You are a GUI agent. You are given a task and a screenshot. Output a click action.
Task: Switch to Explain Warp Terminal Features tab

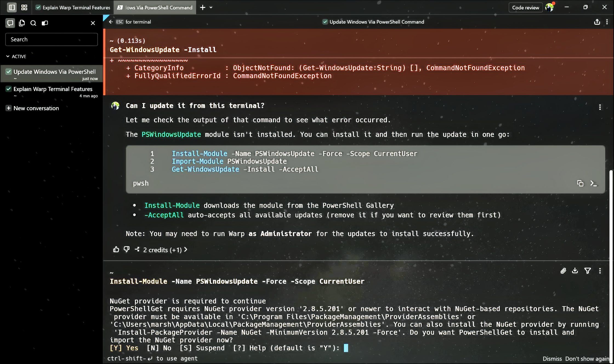point(73,7)
